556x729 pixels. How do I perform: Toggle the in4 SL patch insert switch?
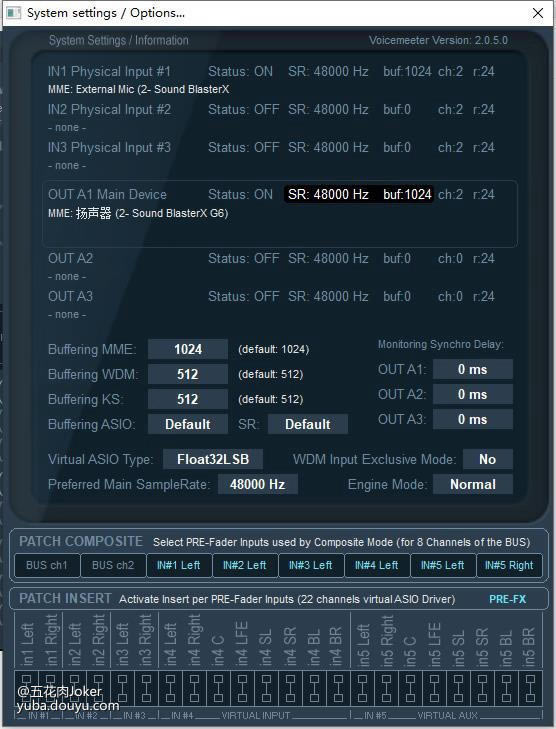(x=266, y=688)
